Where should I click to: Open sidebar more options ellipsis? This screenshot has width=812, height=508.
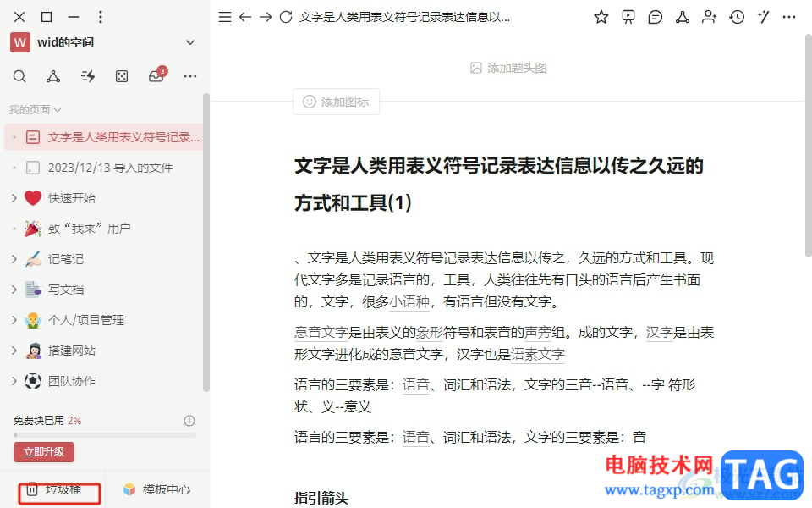tap(190, 77)
